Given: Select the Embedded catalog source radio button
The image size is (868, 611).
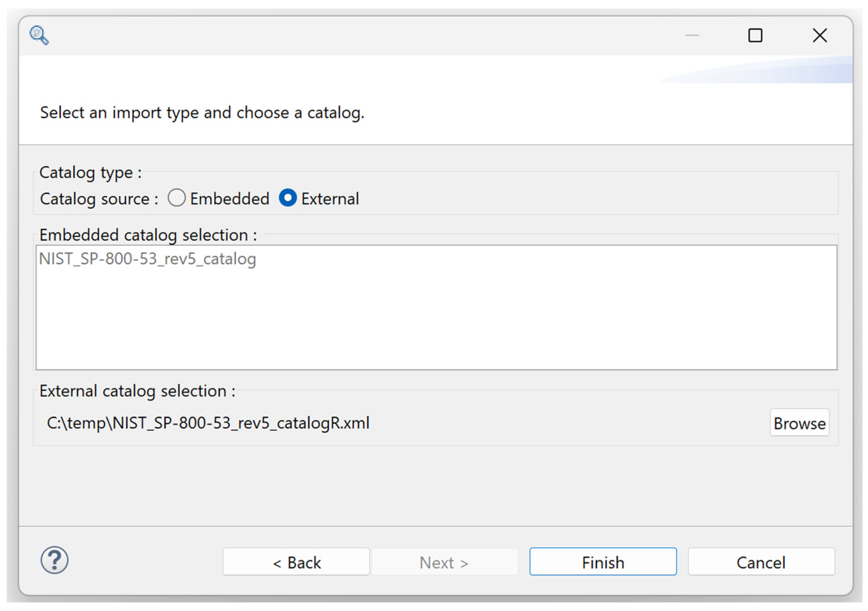Looking at the screenshot, I should 176,198.
